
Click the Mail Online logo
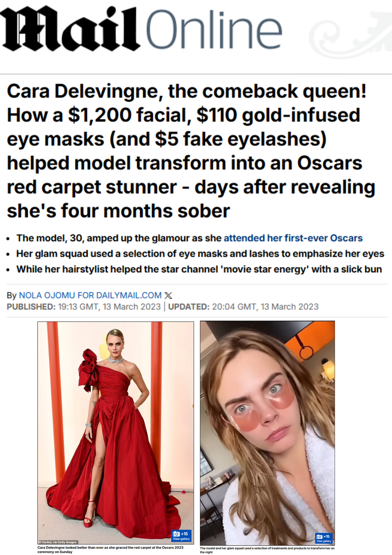click(143, 29)
